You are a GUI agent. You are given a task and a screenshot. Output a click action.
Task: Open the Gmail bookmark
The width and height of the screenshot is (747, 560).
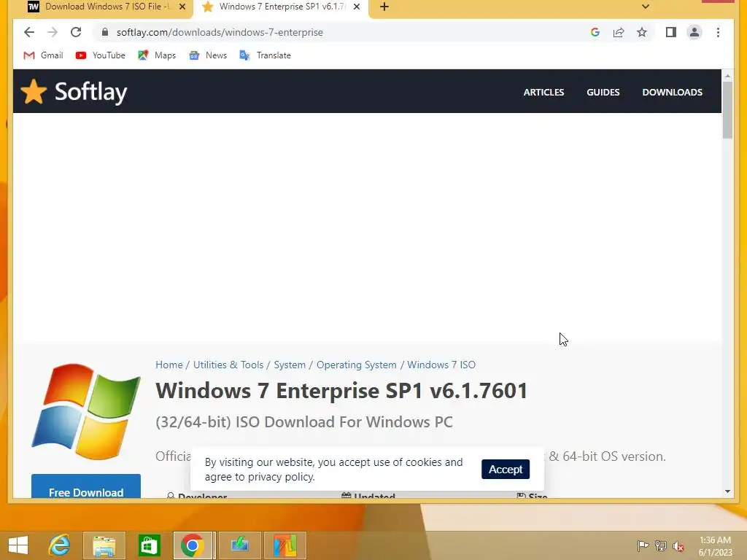coord(43,55)
